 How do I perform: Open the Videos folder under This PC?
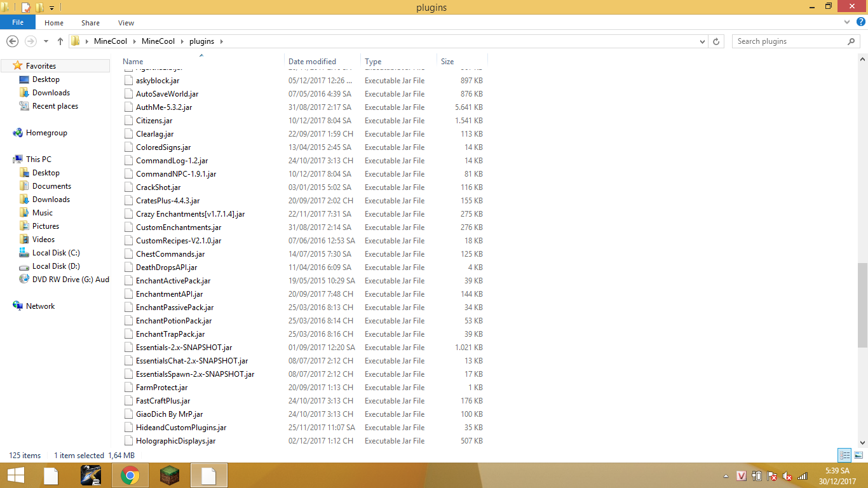(43, 240)
